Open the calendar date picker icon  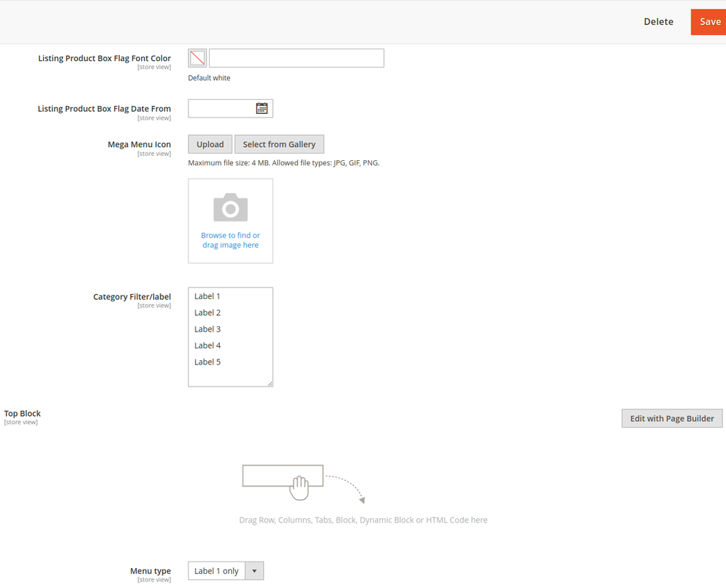[x=262, y=108]
